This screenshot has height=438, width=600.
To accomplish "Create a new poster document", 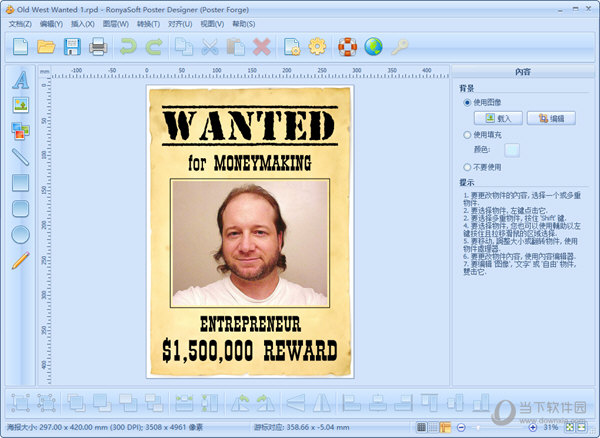I will click(20, 47).
